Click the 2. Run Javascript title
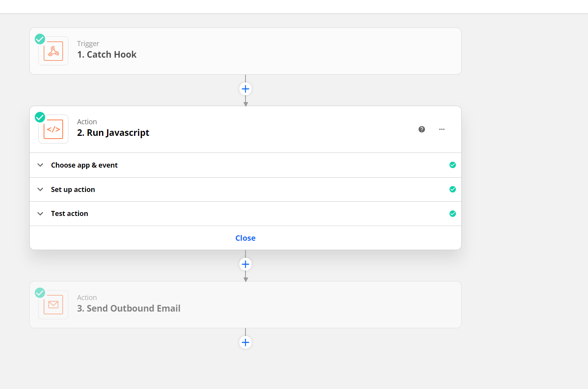This screenshot has width=588, height=389. point(113,133)
